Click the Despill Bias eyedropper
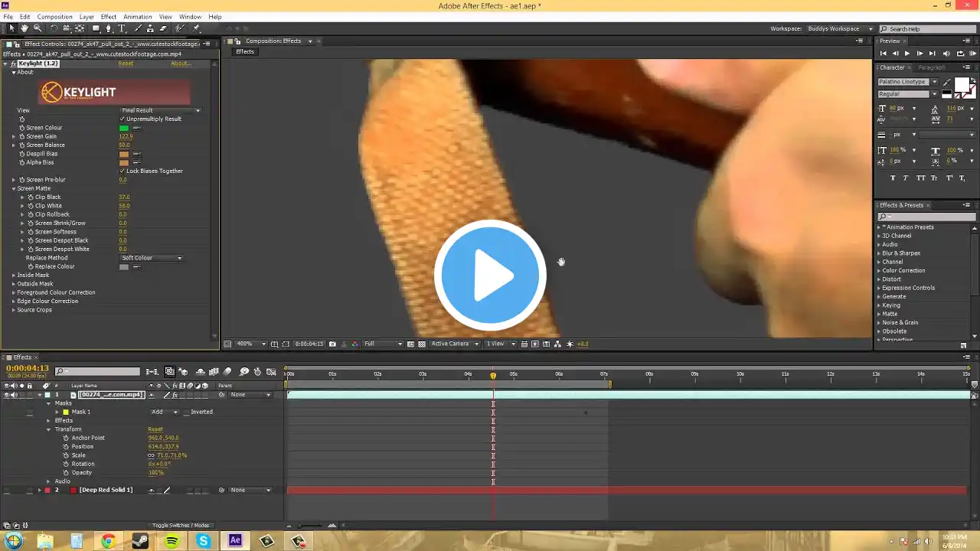Screen dimensions: 980x551 pyautogui.click(x=136, y=154)
